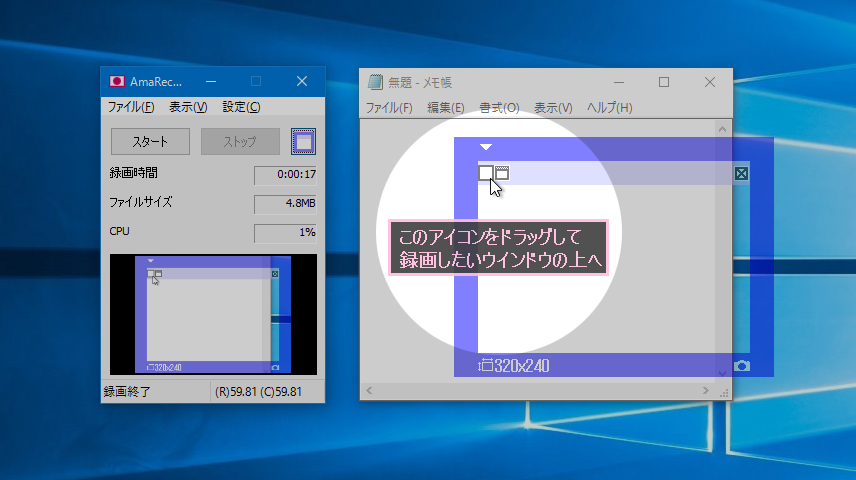Open the AmaRecCo ファイル(F) menu
The image size is (856, 480).
[x=131, y=107]
